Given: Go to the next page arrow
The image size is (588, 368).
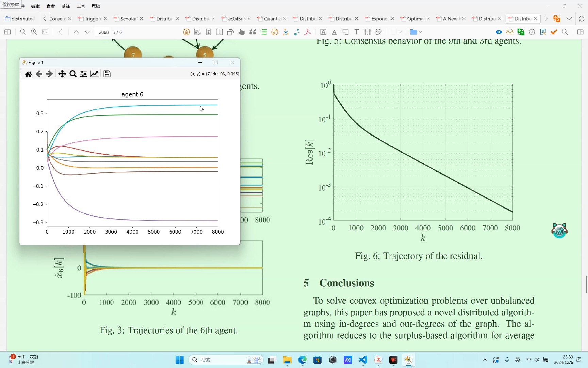Looking at the screenshot, I should coord(87,32).
